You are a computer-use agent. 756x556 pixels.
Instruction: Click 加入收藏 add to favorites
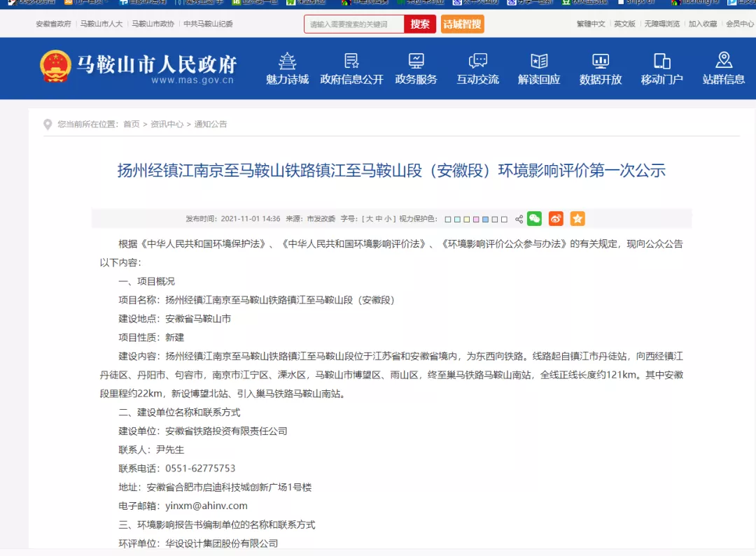tap(703, 24)
